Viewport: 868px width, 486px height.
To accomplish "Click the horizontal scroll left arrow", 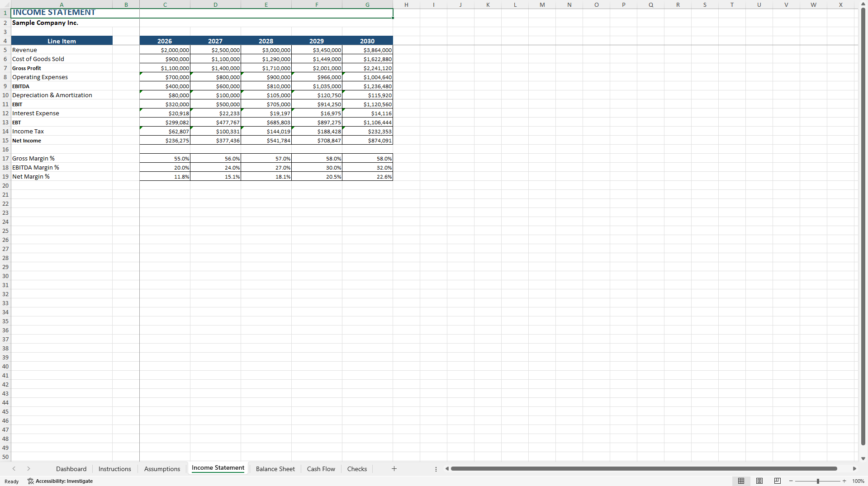I will (447, 469).
